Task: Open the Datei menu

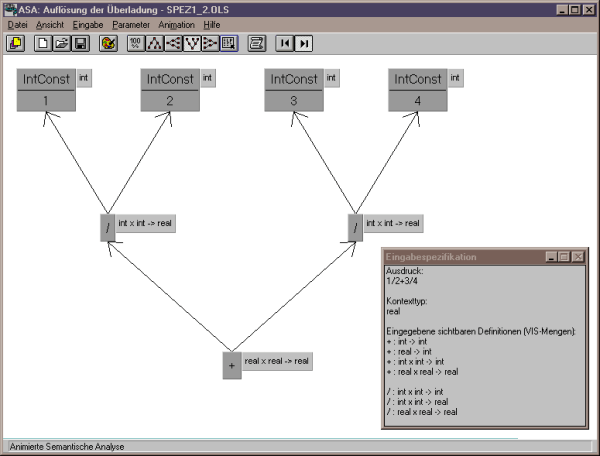Action: 18,25
